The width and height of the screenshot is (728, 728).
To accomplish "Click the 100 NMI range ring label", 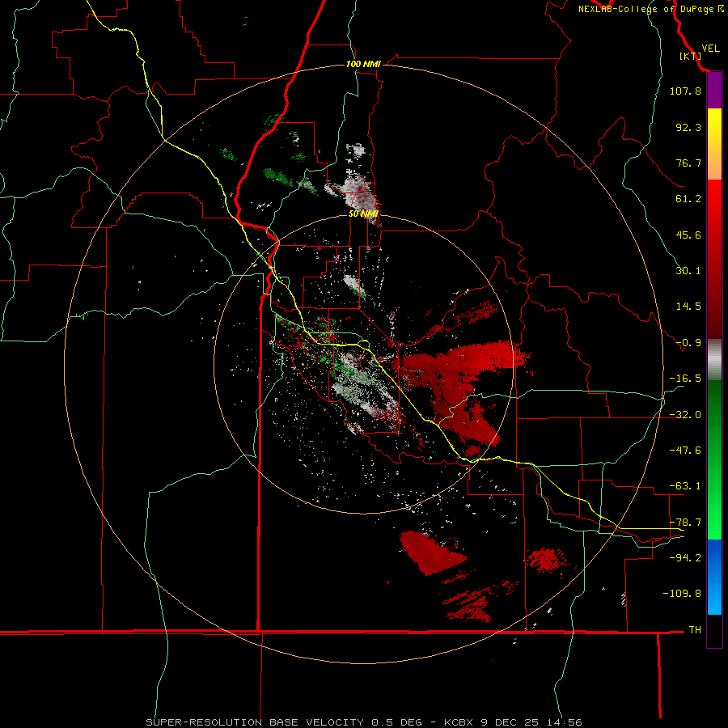I will tap(363, 64).
